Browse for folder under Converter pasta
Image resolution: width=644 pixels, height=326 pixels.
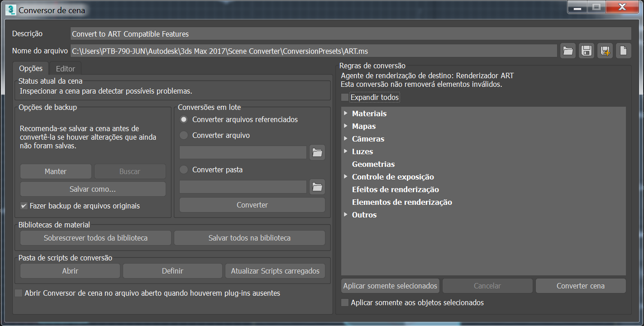click(x=317, y=187)
